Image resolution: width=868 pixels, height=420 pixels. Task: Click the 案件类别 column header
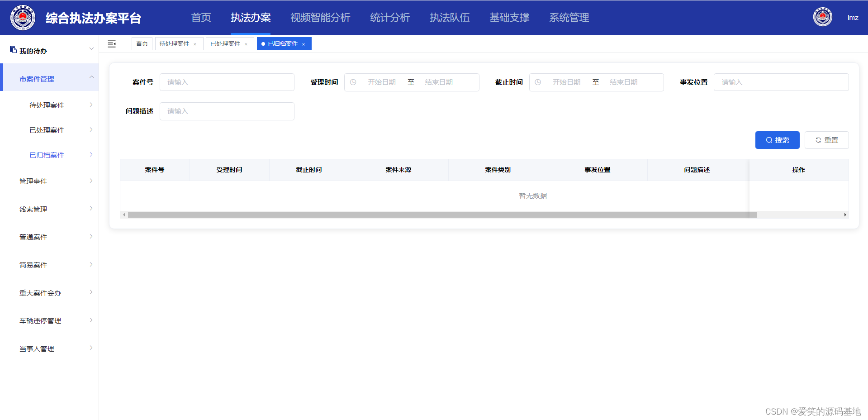(498, 170)
